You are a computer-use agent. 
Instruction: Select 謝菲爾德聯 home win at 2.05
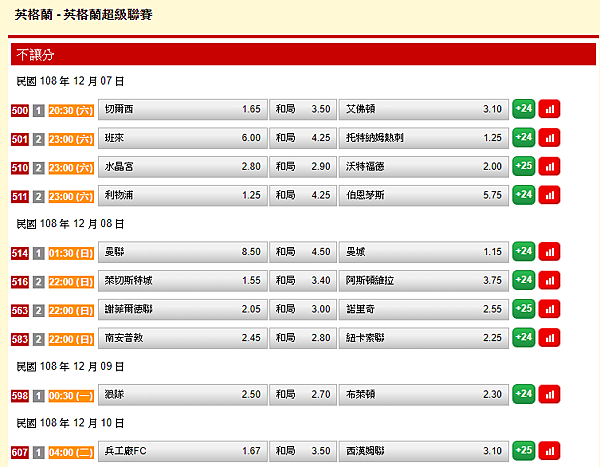click(x=183, y=310)
